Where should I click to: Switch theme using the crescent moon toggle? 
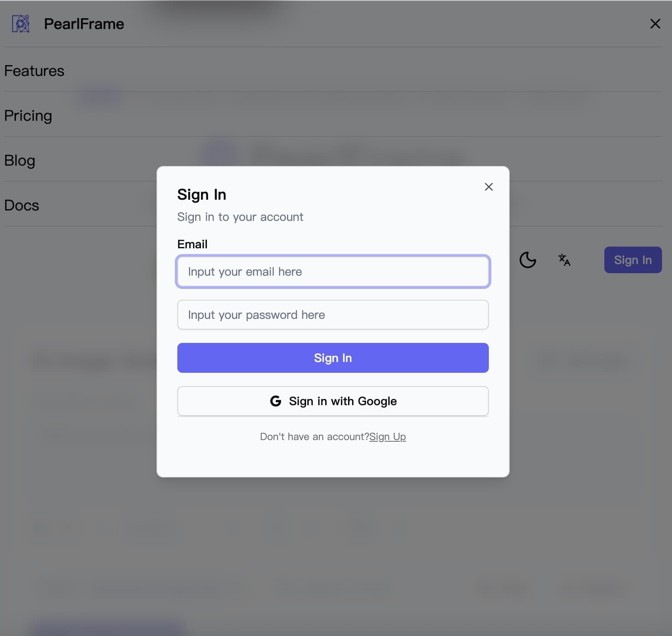coord(527,260)
